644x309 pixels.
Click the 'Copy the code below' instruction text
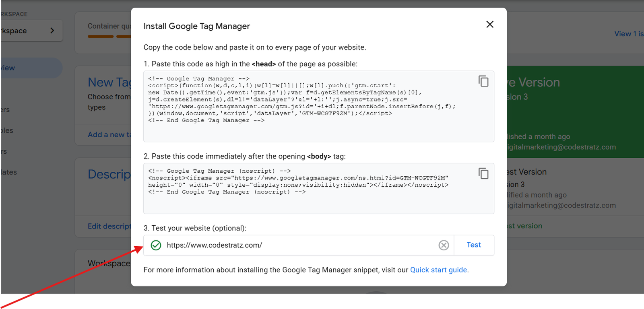point(255,47)
